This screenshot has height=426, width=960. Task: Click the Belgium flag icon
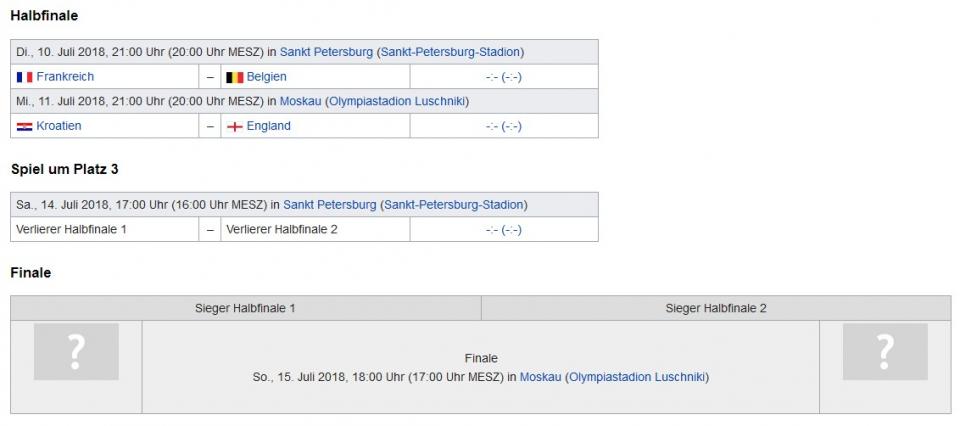coord(235,77)
